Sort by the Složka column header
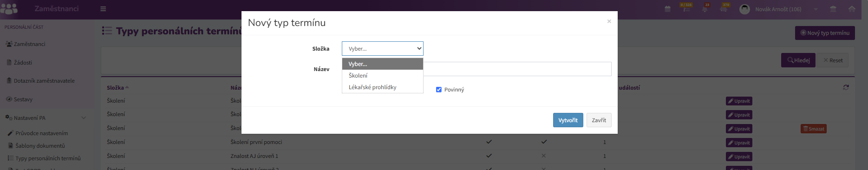The image size is (868, 170). pos(115,88)
